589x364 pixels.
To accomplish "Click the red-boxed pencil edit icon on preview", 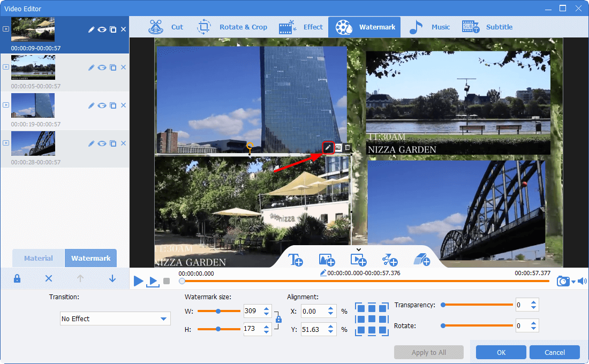I will (x=328, y=147).
